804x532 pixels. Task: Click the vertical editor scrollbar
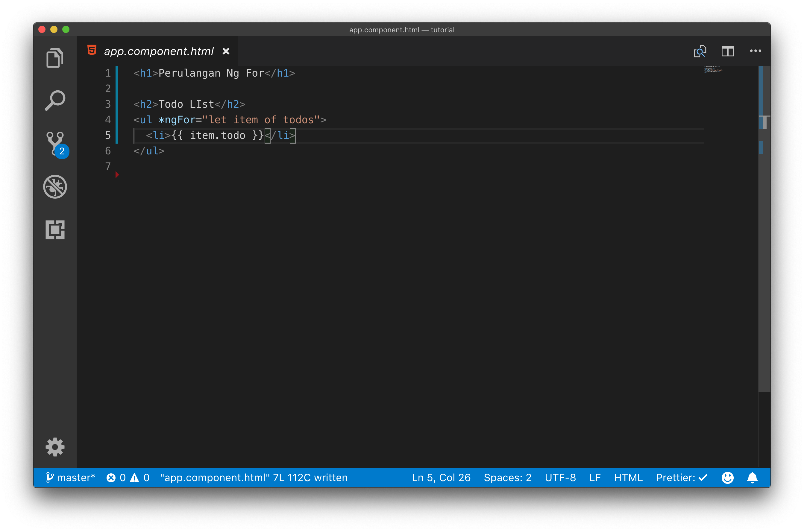click(764, 229)
